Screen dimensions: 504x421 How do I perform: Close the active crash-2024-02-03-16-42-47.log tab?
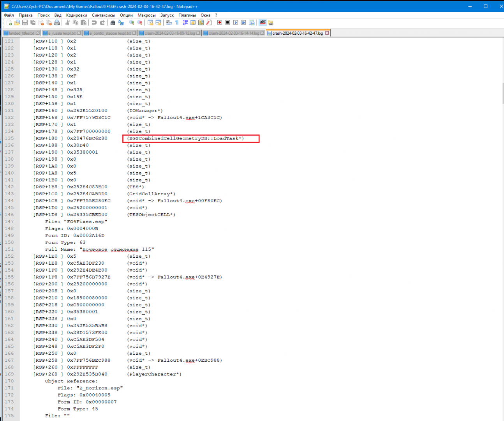[327, 33]
